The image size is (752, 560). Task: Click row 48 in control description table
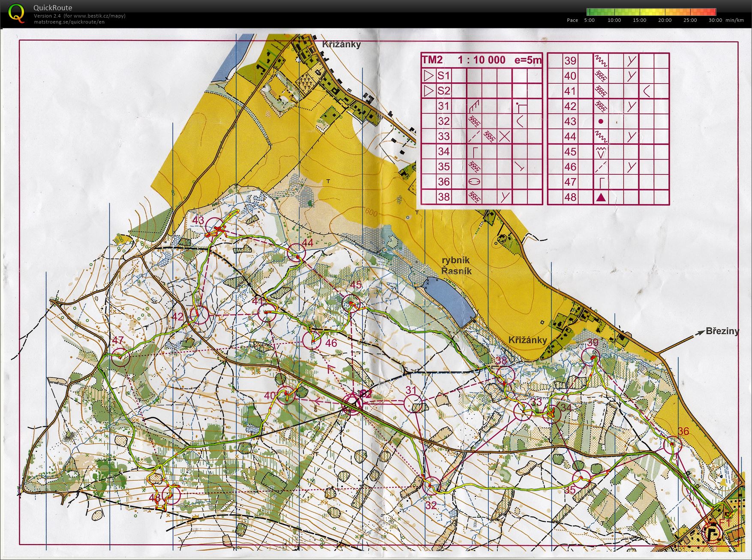pyautogui.click(x=608, y=197)
